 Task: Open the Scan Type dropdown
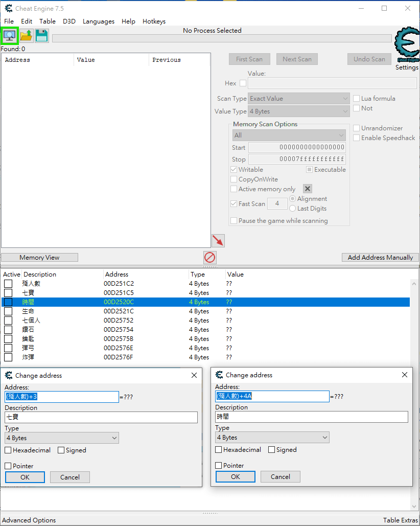pyautogui.click(x=298, y=98)
